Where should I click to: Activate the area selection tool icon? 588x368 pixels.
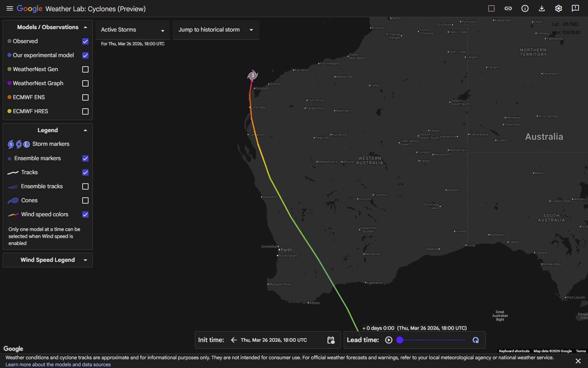click(x=491, y=8)
